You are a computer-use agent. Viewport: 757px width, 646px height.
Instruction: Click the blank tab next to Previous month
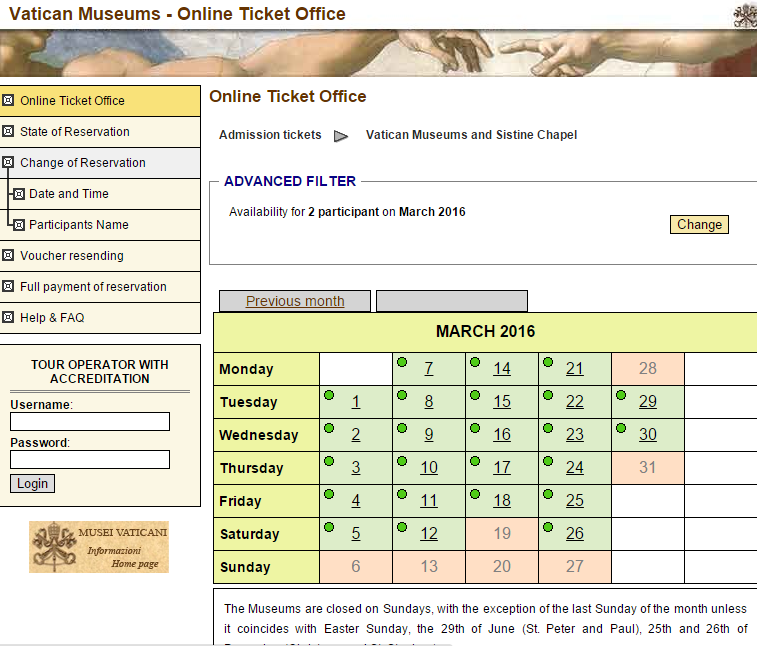coord(452,301)
